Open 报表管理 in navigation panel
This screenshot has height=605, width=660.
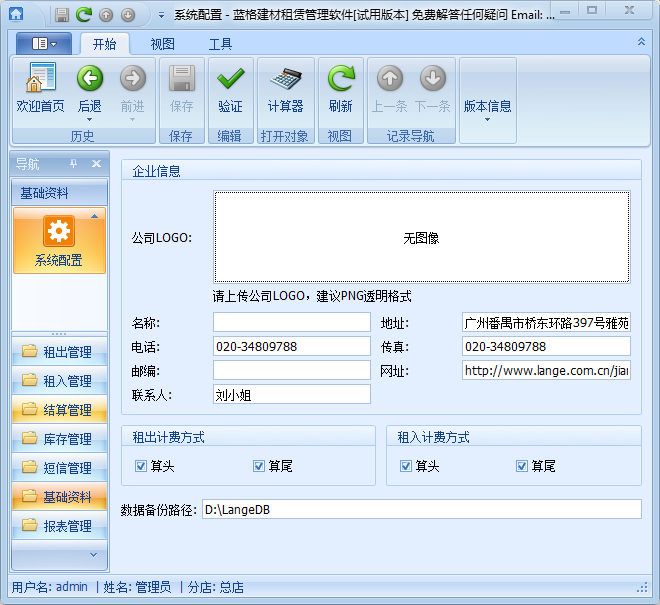59,526
